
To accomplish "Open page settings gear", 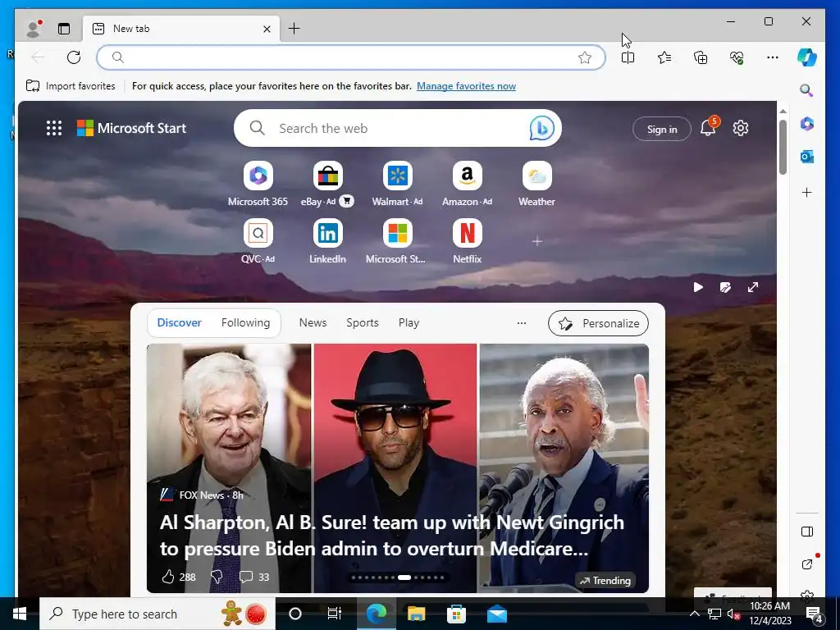I will pos(741,128).
